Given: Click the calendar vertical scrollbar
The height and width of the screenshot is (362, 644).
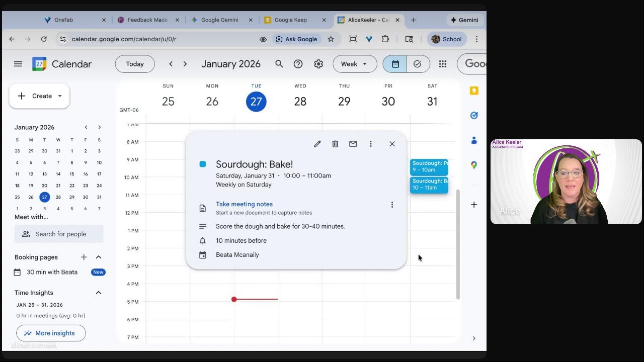Looking at the screenshot, I should 458,245.
